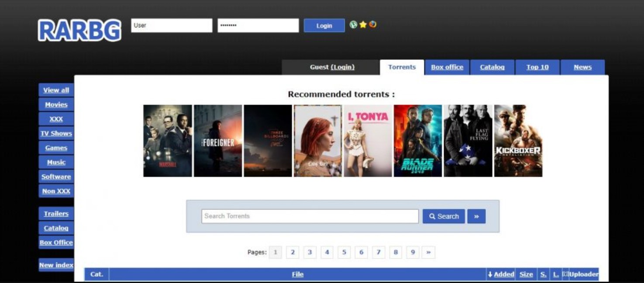This screenshot has height=283, width=644.
Task: Sort by Size column header
Action: tap(526, 274)
